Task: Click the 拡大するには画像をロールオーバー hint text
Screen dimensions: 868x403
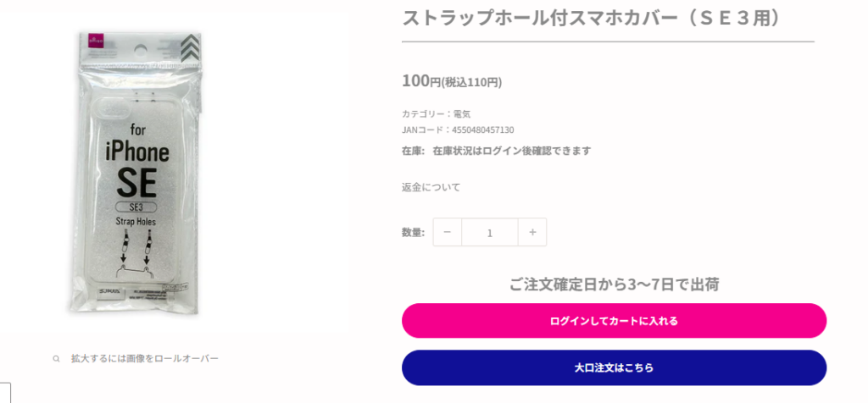Action: pos(144,359)
